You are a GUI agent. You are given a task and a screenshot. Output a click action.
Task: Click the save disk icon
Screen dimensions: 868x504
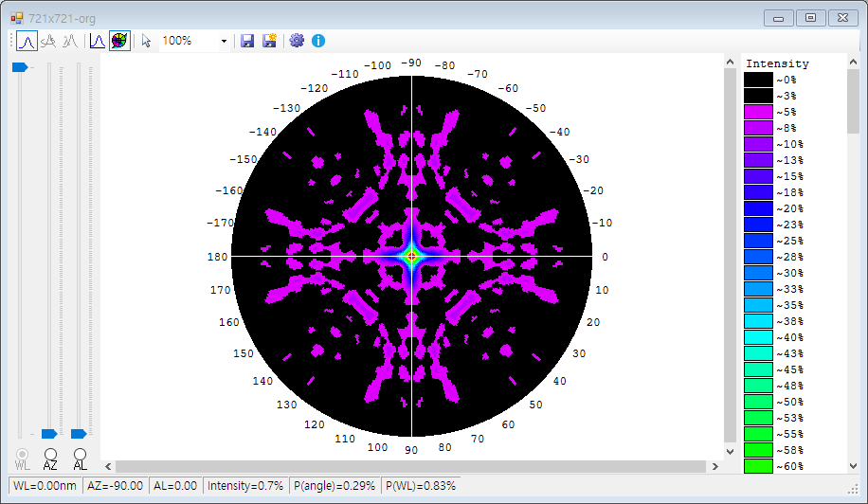click(x=247, y=41)
